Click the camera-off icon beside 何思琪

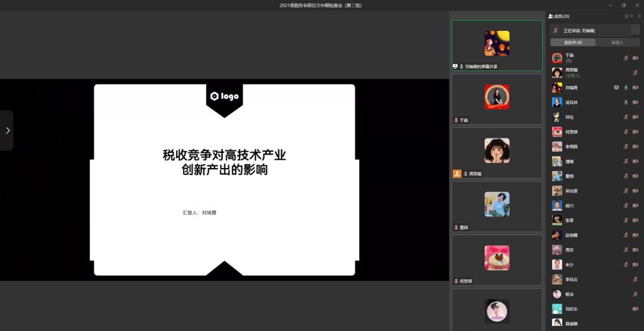635,132
